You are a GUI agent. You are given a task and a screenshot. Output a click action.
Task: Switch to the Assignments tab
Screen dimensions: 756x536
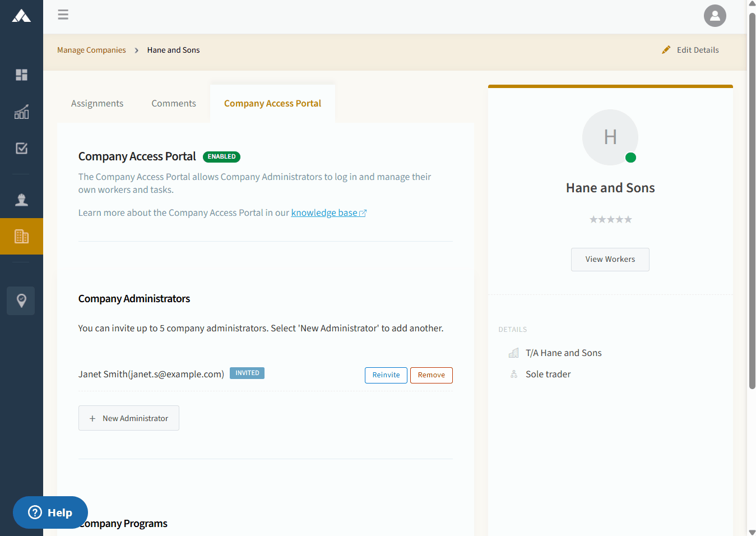click(97, 103)
